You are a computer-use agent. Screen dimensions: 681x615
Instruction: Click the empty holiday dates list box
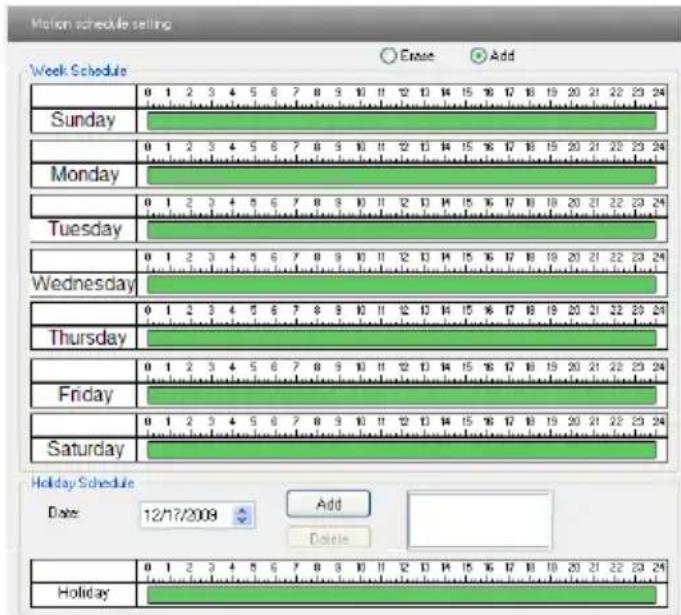click(480, 520)
